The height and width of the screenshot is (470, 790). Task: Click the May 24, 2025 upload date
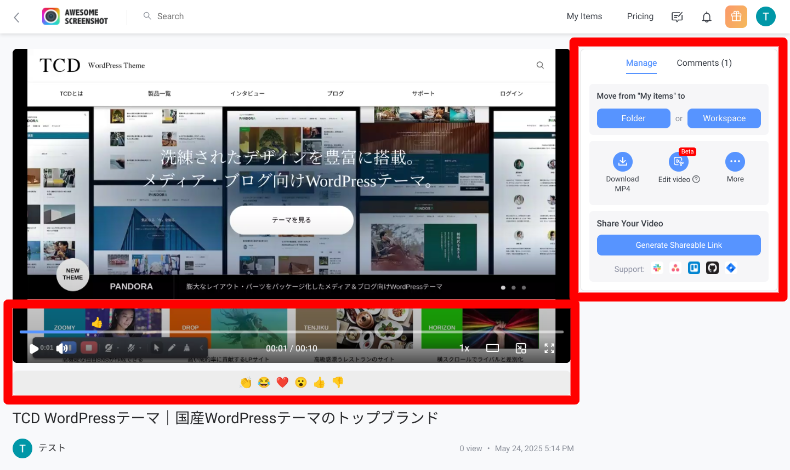(534, 448)
